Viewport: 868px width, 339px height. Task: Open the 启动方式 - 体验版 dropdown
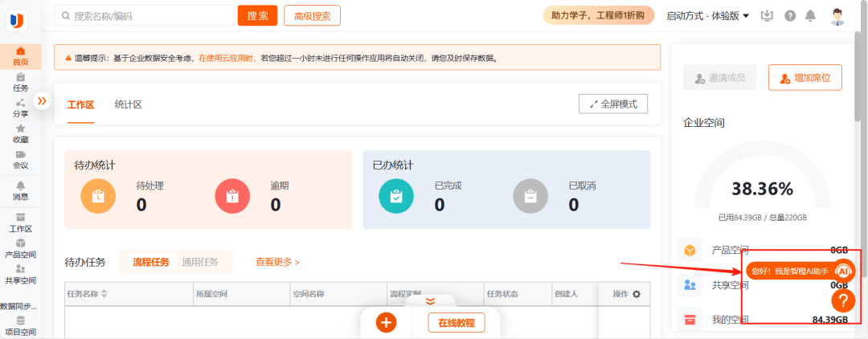[708, 16]
